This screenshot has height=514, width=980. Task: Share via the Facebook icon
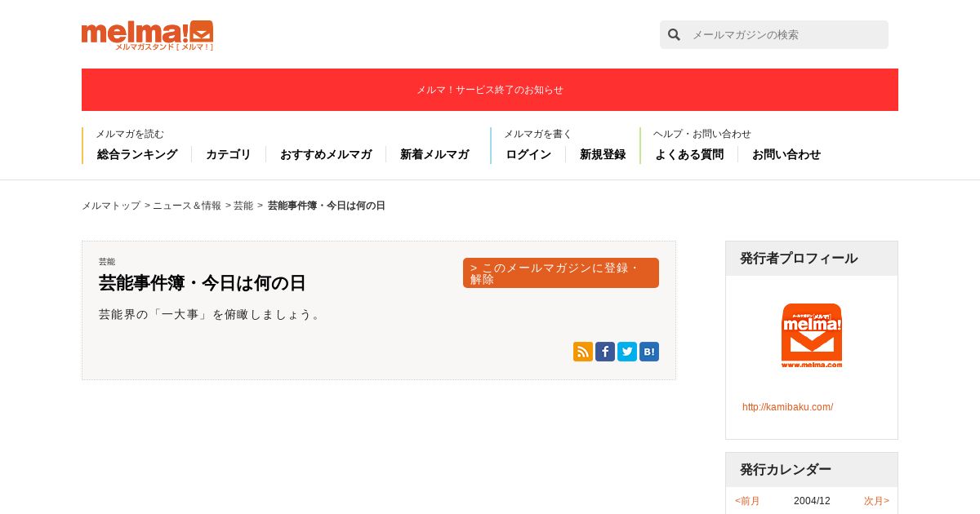point(605,352)
